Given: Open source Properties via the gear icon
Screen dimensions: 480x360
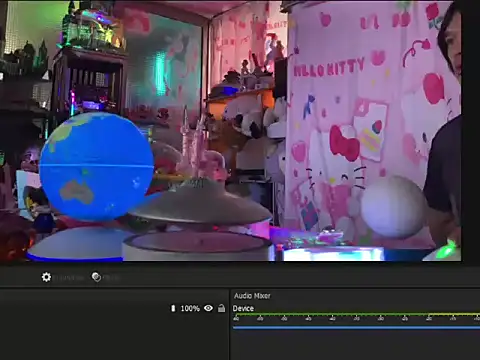Looking at the screenshot, I should 46,277.
